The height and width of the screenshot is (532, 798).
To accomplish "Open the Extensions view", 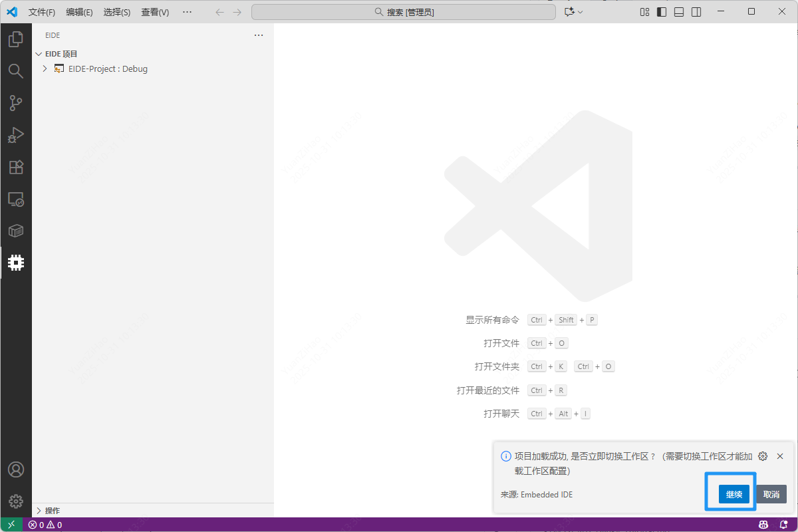I will coord(16,167).
